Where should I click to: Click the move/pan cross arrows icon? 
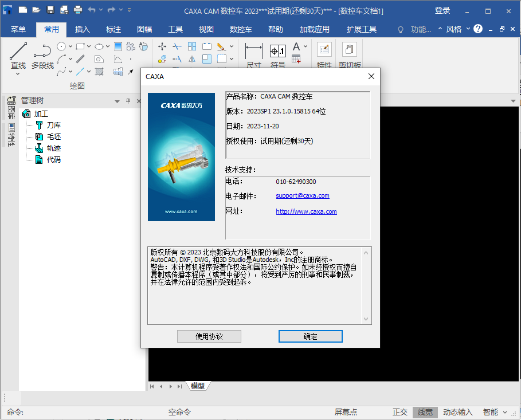tap(162, 46)
